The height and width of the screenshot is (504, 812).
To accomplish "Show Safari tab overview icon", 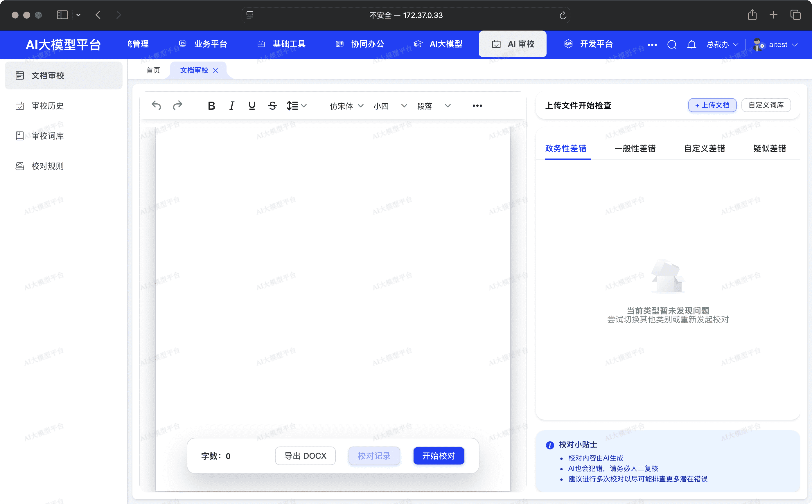I will pyautogui.click(x=795, y=15).
